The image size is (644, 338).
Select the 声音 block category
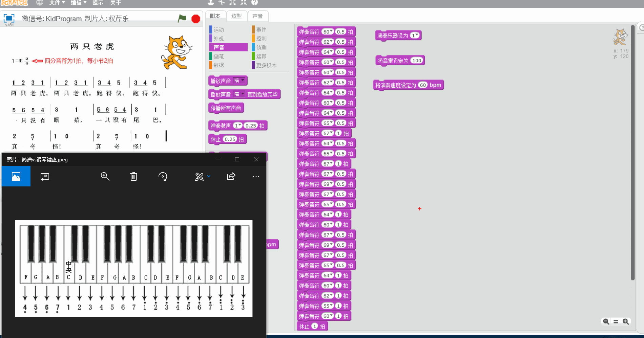click(x=228, y=47)
